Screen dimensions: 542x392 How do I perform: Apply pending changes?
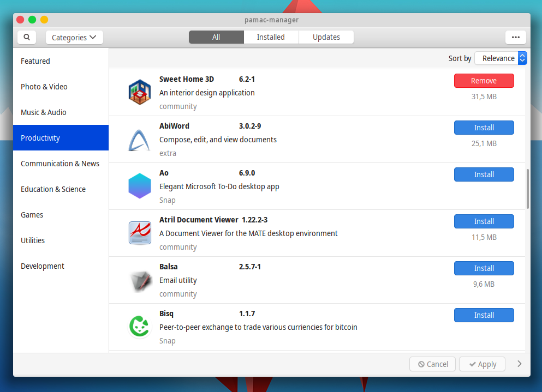pos(482,364)
